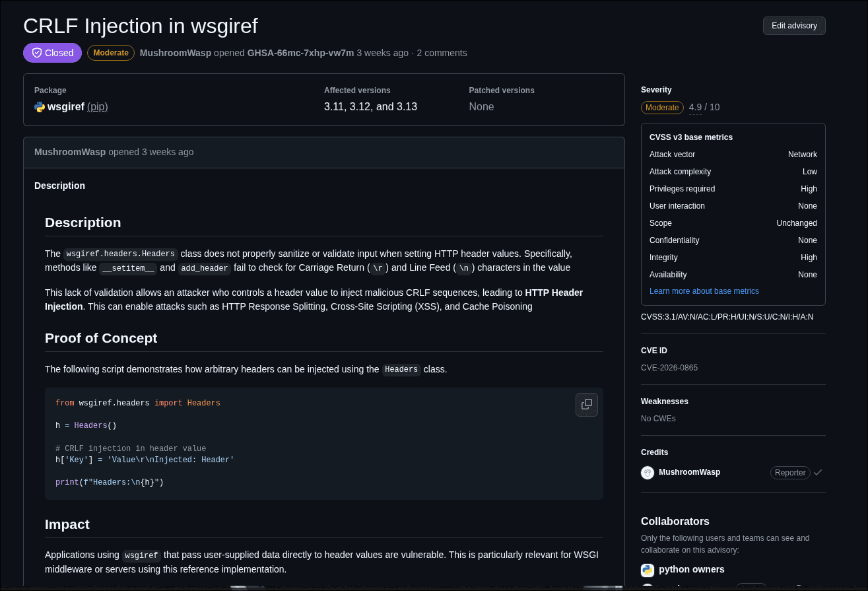Click the verified checkmark beside the Reporter badge
Viewport: 868px width, 591px height.
click(818, 472)
